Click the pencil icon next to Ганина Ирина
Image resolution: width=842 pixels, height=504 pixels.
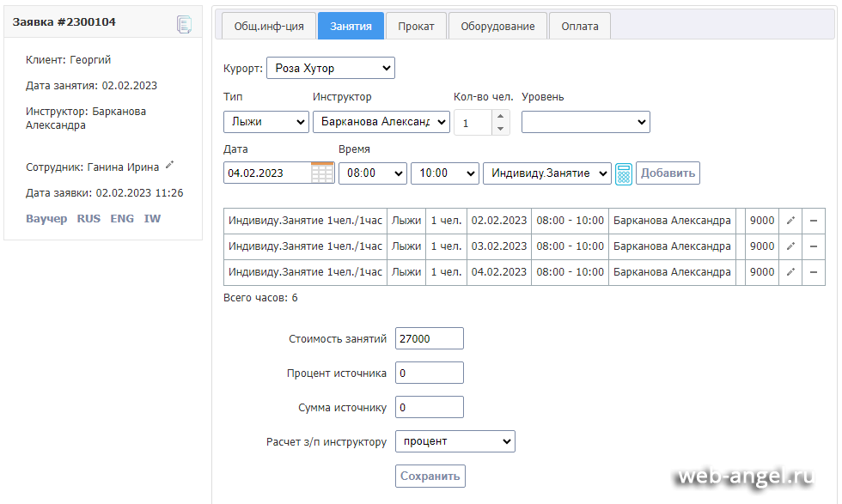pos(170,166)
